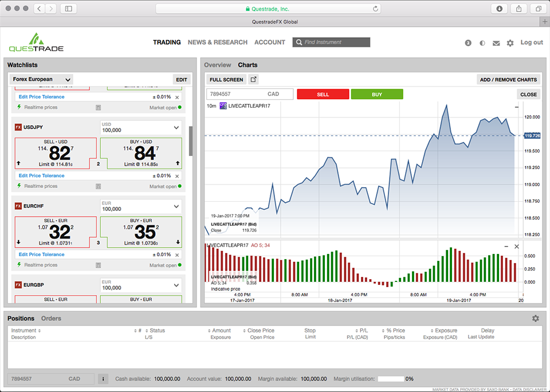Open the NEWS & RESEARCH section
The width and height of the screenshot is (550, 392).
click(218, 42)
